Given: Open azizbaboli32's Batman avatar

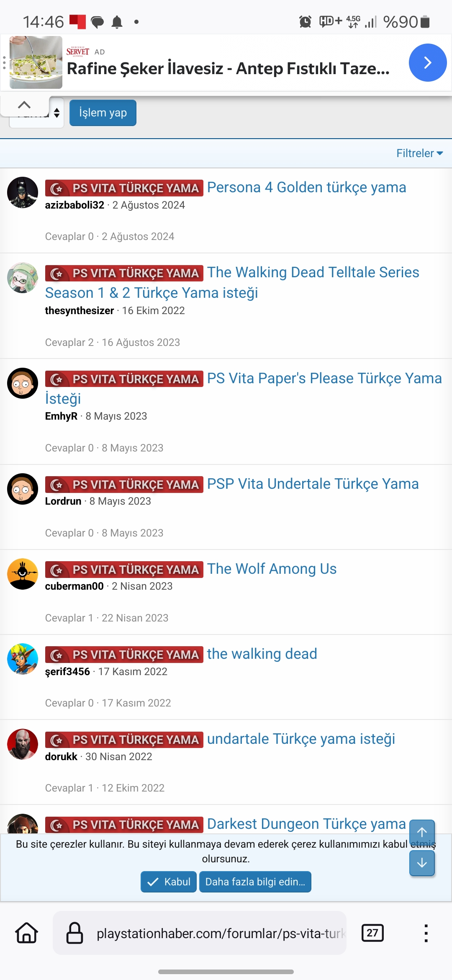Looking at the screenshot, I should (x=23, y=193).
